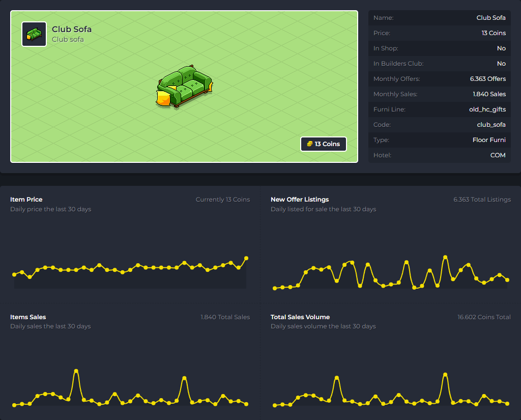Select the 'In Builders Club:' label
Viewport: 521px width, 420px height.
(398, 64)
